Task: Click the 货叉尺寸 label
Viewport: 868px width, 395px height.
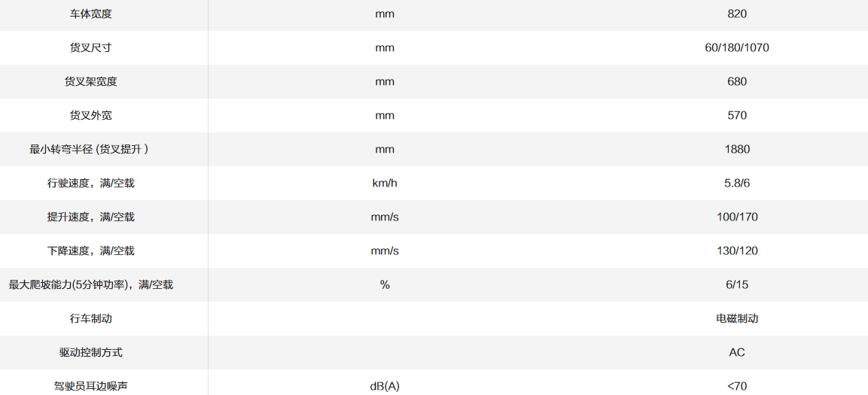Action: pos(90,47)
